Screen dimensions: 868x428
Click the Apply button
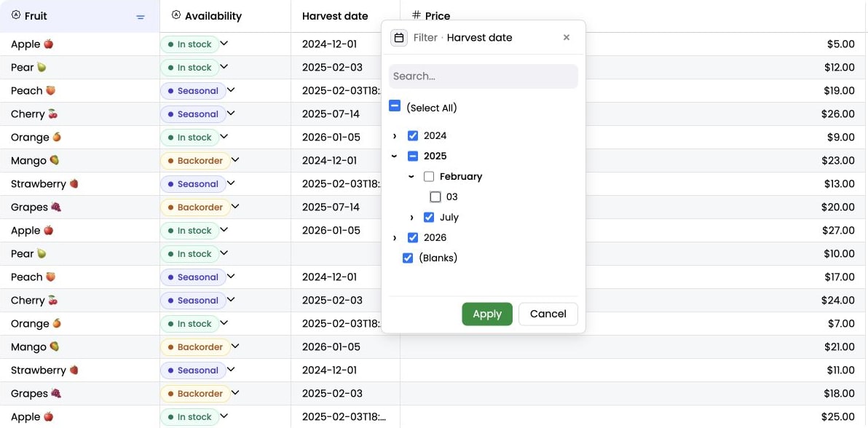click(x=487, y=314)
